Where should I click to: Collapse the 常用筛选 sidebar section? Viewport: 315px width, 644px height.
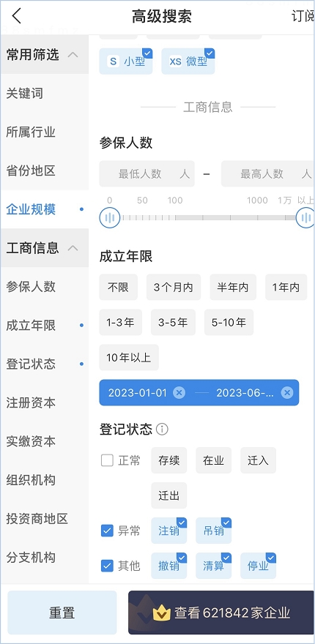pos(73,55)
